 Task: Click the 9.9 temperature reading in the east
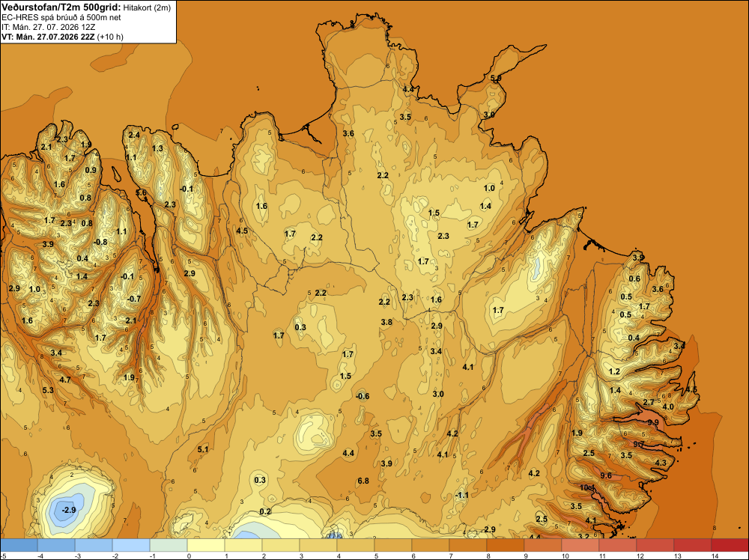(653, 422)
